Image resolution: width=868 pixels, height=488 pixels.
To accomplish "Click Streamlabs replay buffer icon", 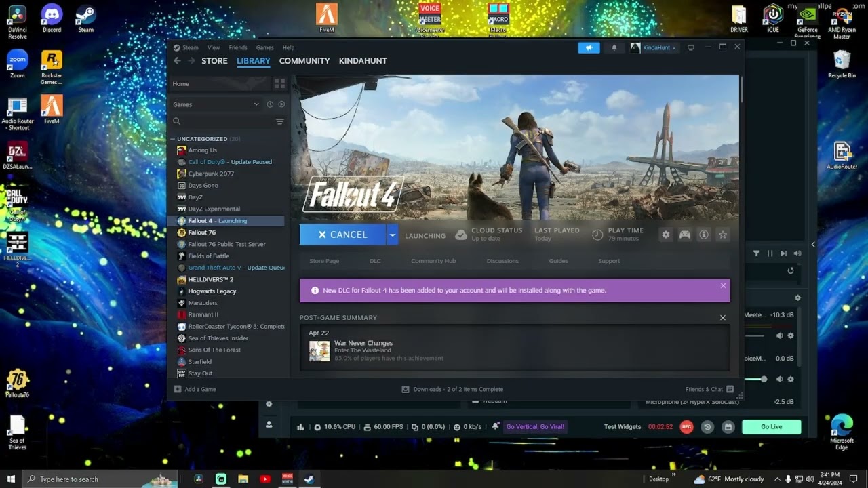I will pos(707,427).
